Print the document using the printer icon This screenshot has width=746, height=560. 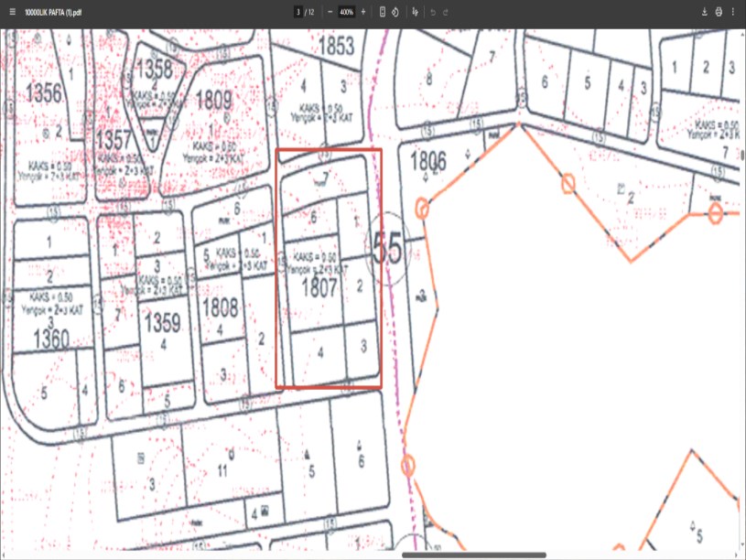[x=719, y=12]
